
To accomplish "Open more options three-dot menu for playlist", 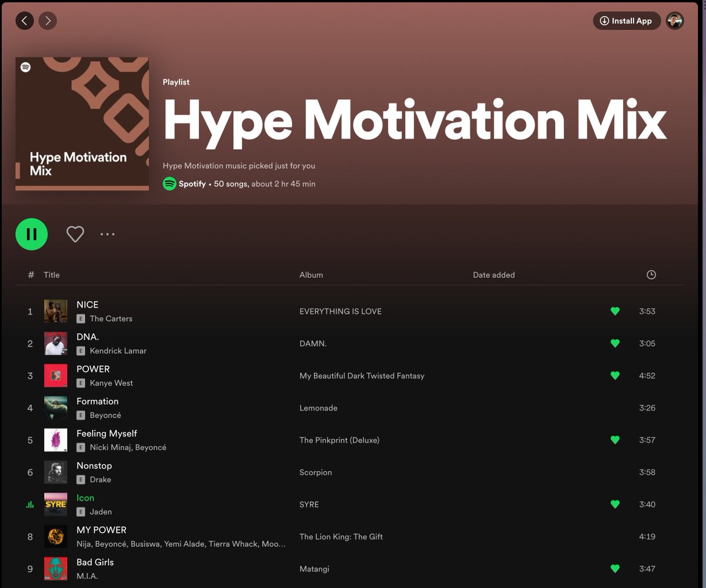I will tap(108, 234).
